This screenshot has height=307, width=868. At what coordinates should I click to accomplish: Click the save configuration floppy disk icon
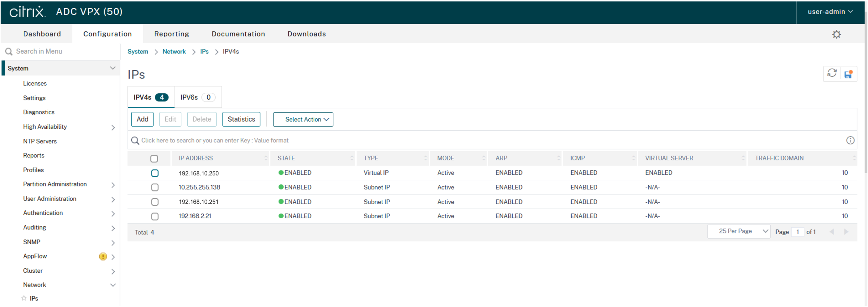[848, 74]
